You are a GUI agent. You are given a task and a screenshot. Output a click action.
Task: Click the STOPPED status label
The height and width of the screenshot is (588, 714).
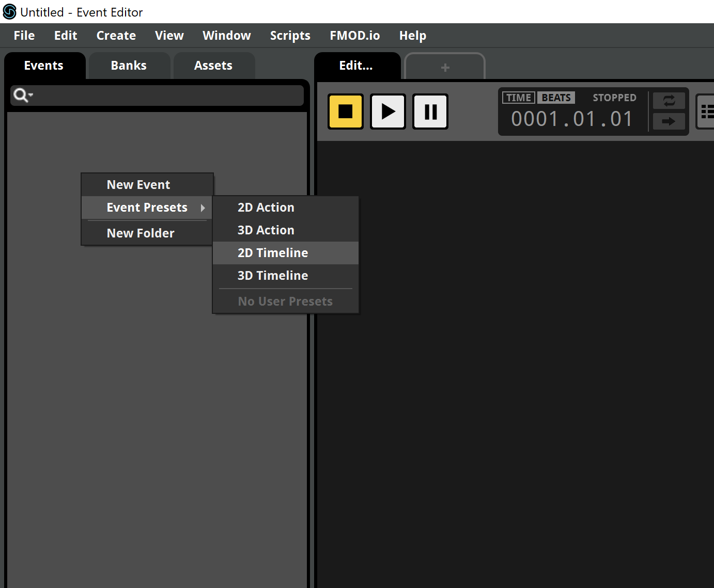tap(614, 98)
